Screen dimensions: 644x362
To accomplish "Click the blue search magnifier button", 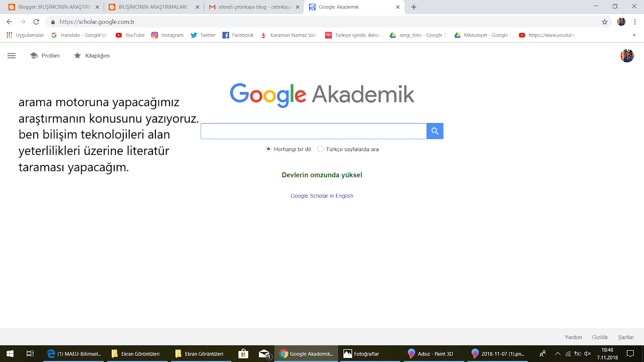I will [x=435, y=131].
